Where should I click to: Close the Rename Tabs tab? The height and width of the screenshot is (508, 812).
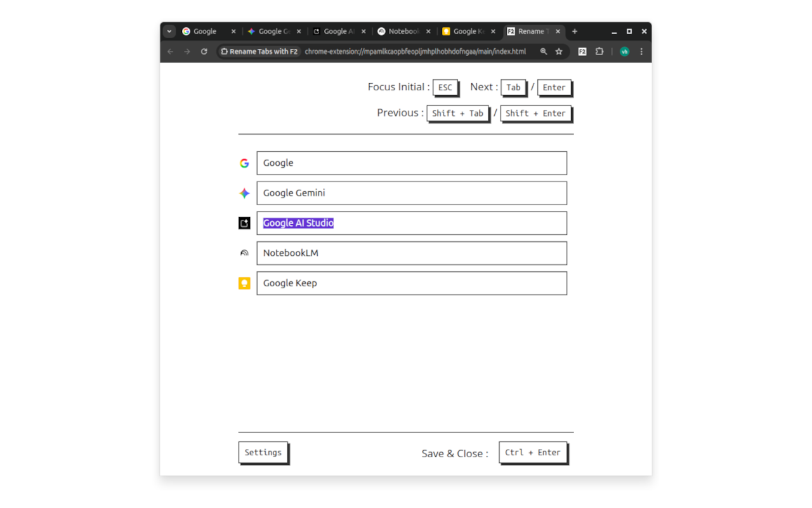click(x=558, y=31)
